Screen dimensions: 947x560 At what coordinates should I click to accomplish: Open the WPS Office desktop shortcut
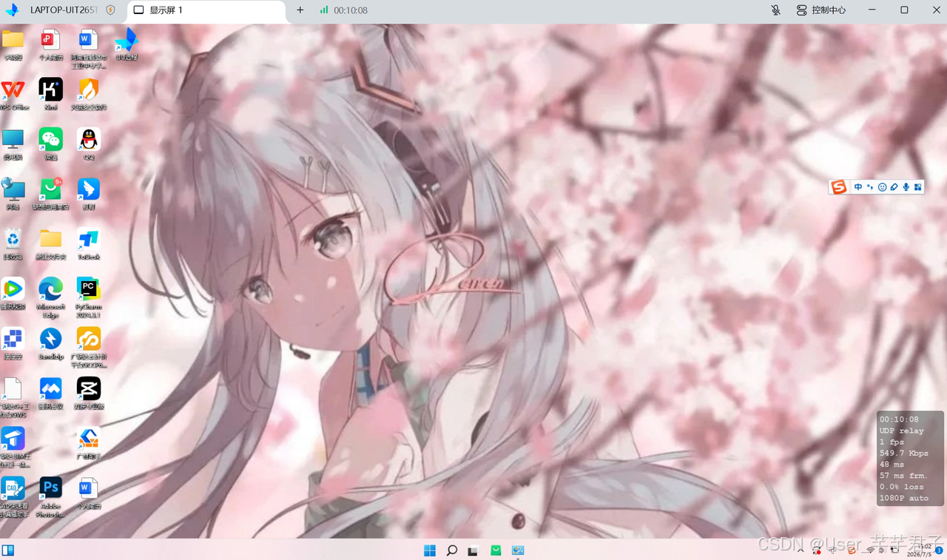(13, 94)
